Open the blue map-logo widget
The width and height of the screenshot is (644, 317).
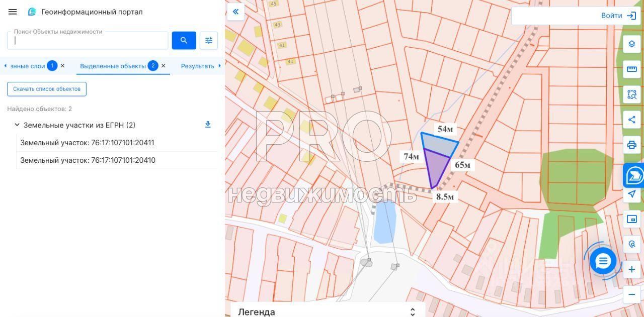click(634, 176)
